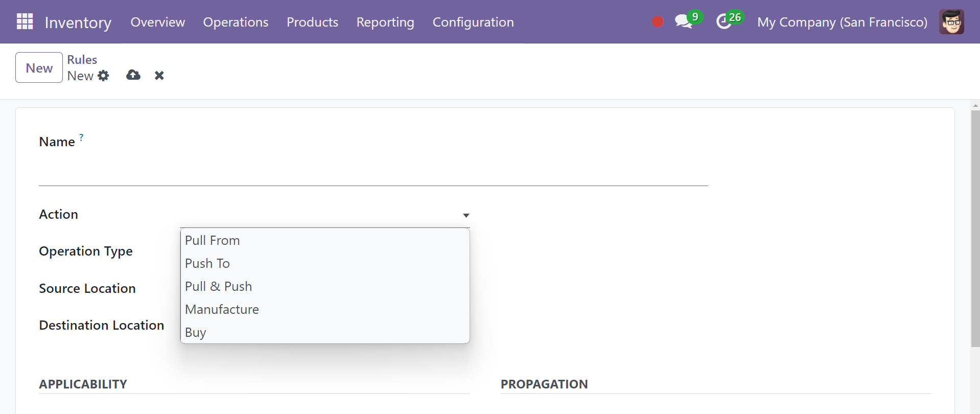Open the Products menu
The height and width of the screenshot is (414, 980).
pos(312,22)
